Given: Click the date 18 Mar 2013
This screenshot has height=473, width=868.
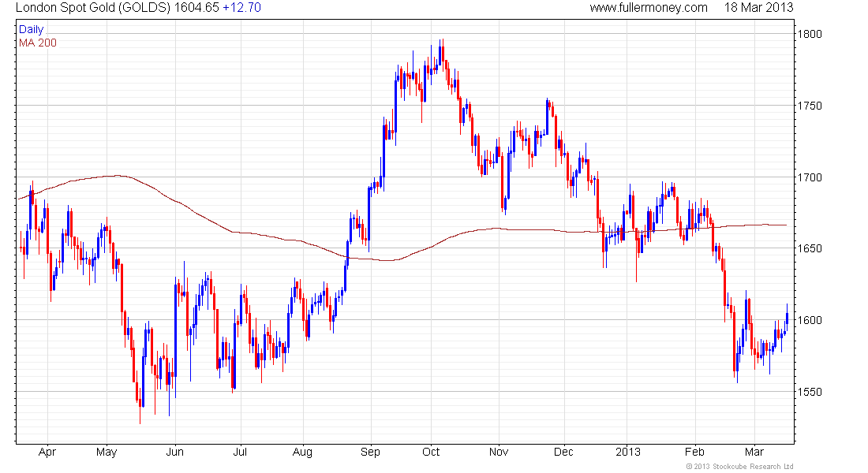Looking at the screenshot, I should (x=758, y=8).
